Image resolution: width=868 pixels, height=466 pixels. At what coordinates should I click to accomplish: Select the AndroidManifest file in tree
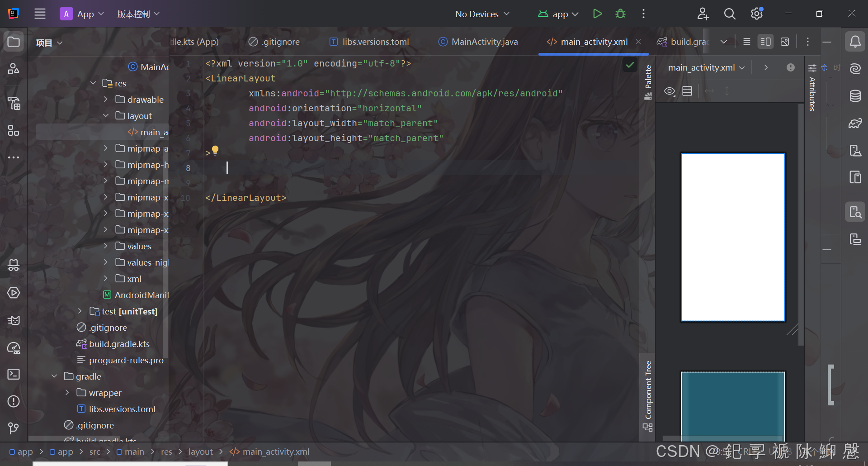(136, 295)
